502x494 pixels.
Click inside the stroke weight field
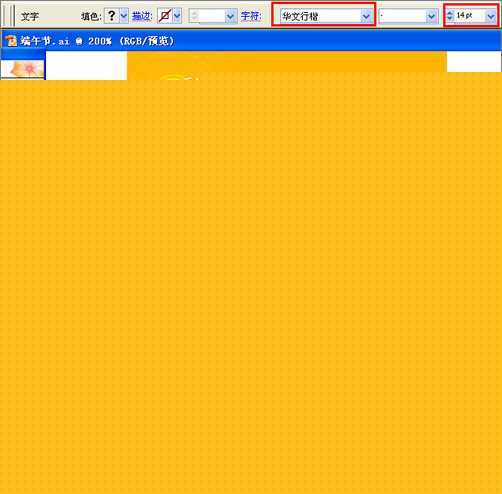click(212, 16)
